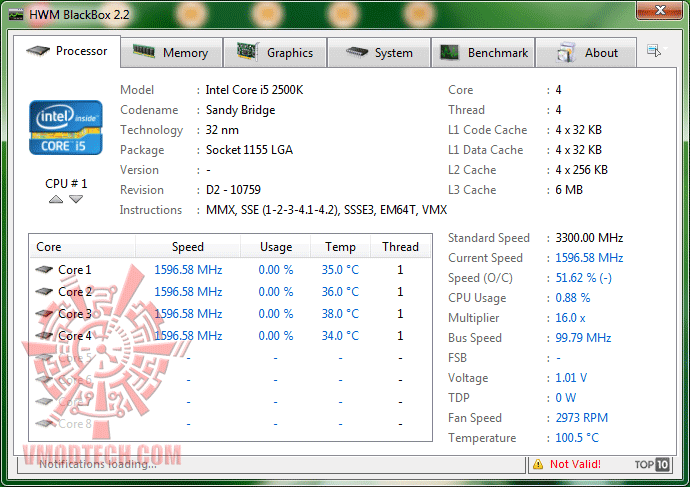Click the technology value 32 nm
Viewport: 690px width, 487px height.
click(x=222, y=130)
